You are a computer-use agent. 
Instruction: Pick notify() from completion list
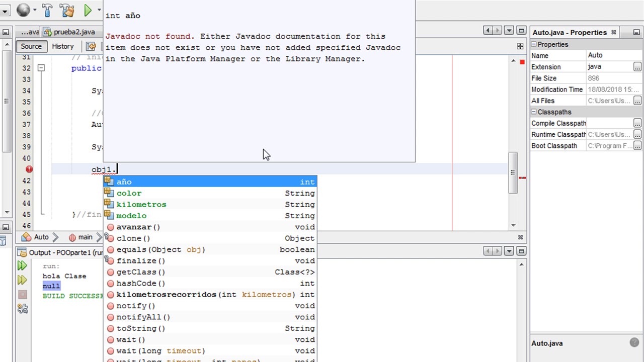click(x=210, y=306)
